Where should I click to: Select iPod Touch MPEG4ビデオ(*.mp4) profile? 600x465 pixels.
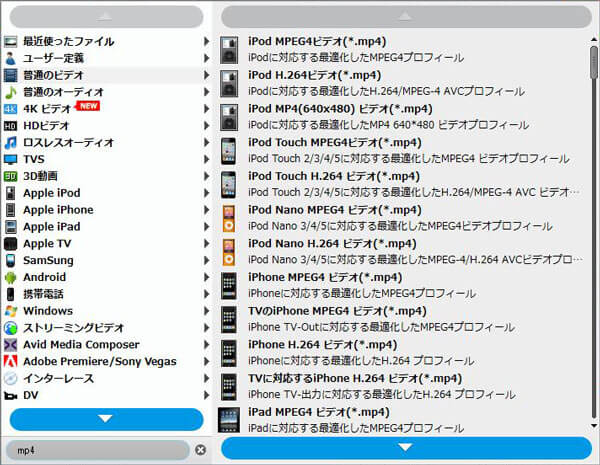point(401,150)
